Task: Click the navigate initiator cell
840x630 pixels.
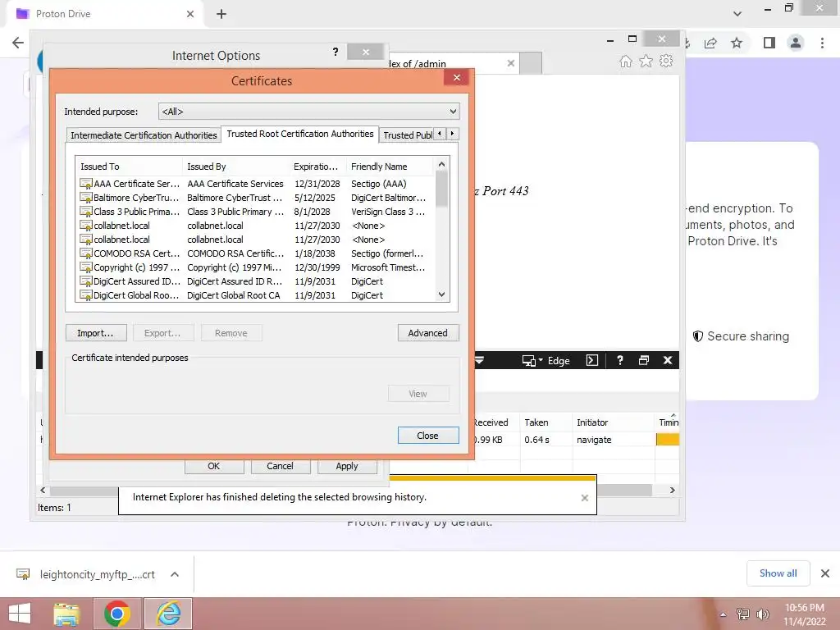Action: tap(614, 440)
